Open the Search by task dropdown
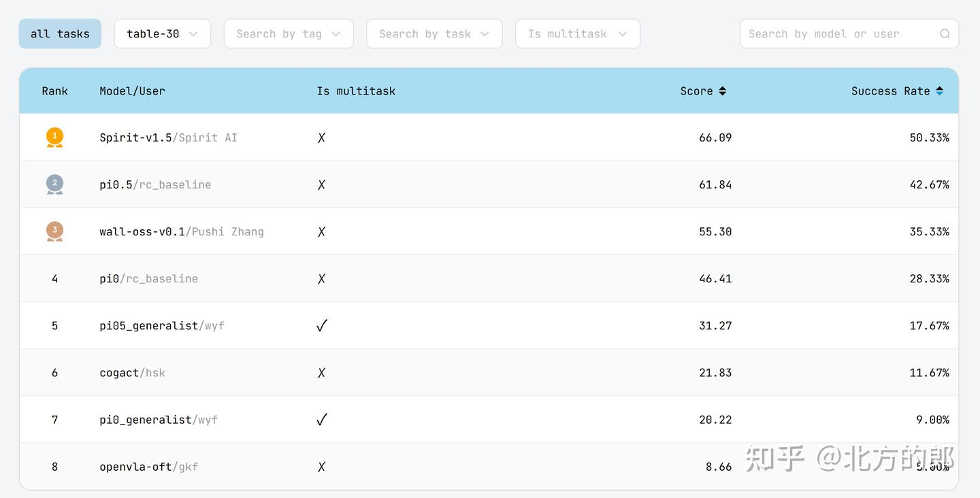Screen dimensions: 980x498 434,34
